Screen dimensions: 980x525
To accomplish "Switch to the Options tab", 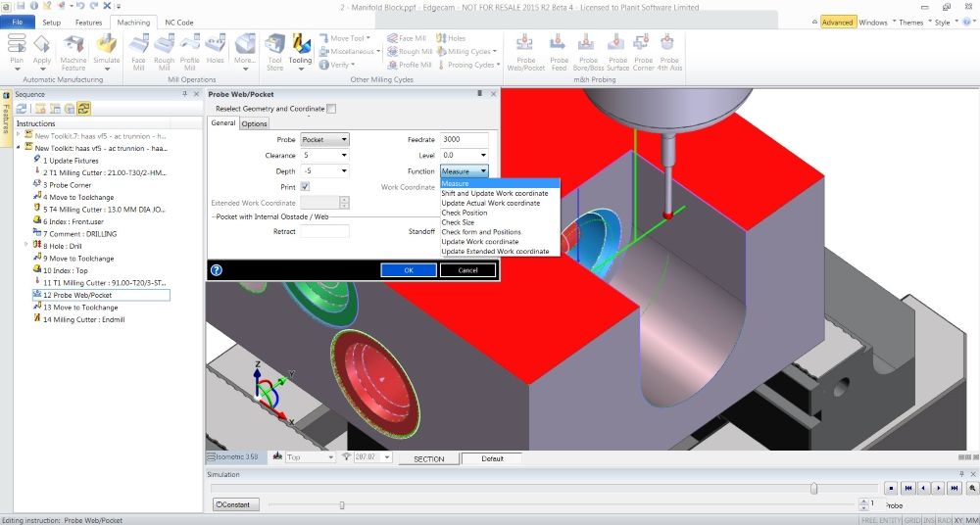I will click(x=254, y=124).
